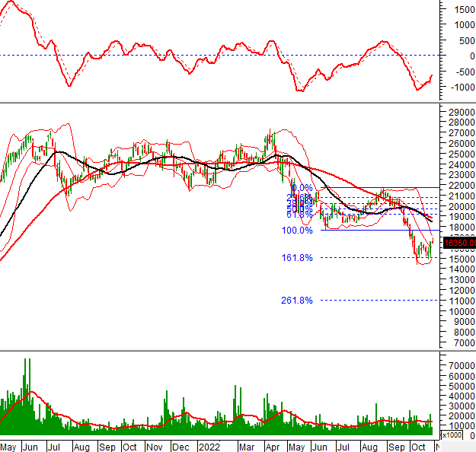The height and width of the screenshot is (452, 476).
Task: Click the May label at start of time axis
Action: 10,446
